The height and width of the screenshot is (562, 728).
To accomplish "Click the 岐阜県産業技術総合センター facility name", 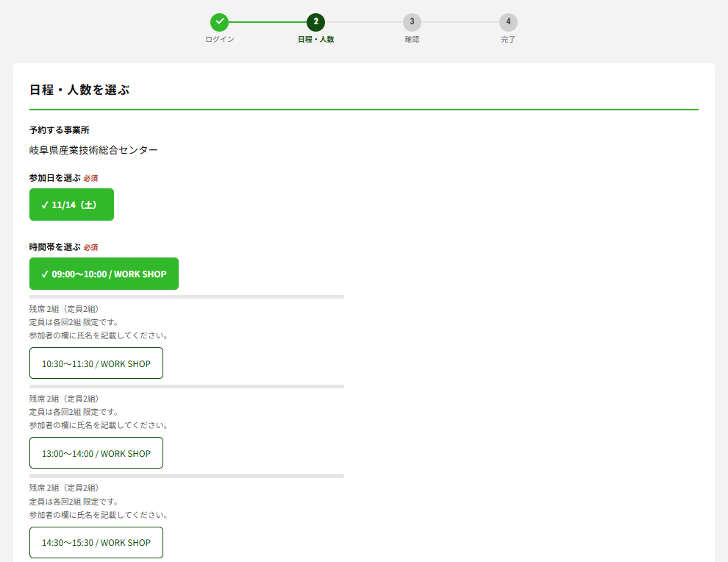I will [93, 150].
